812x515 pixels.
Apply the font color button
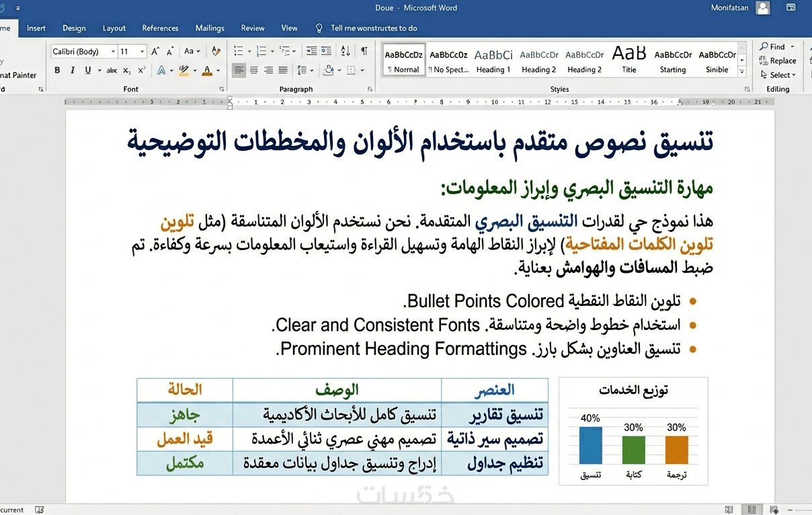coord(208,70)
